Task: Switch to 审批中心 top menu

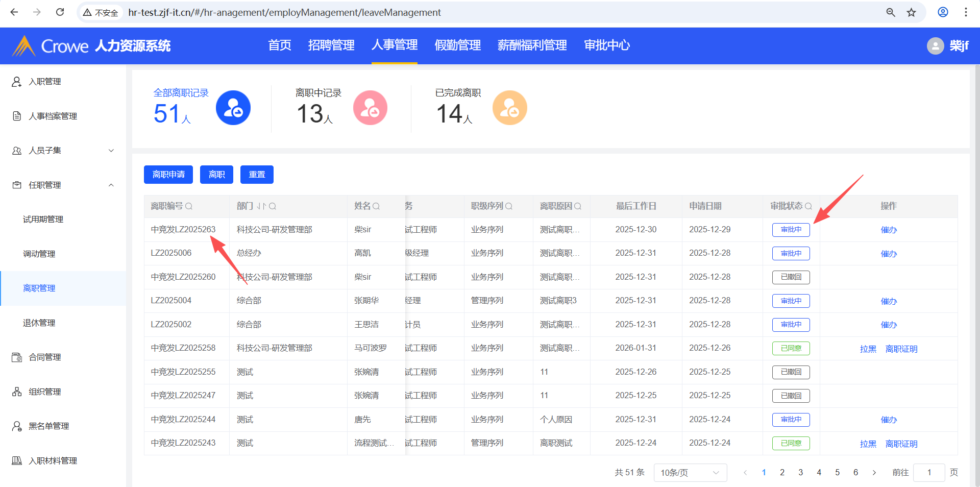Action: click(606, 45)
